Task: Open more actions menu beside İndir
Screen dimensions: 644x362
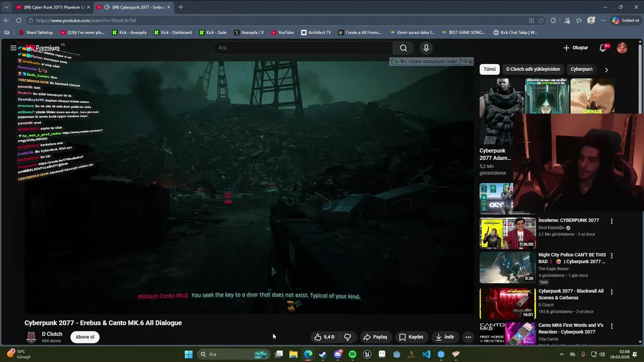Action: click(468, 337)
